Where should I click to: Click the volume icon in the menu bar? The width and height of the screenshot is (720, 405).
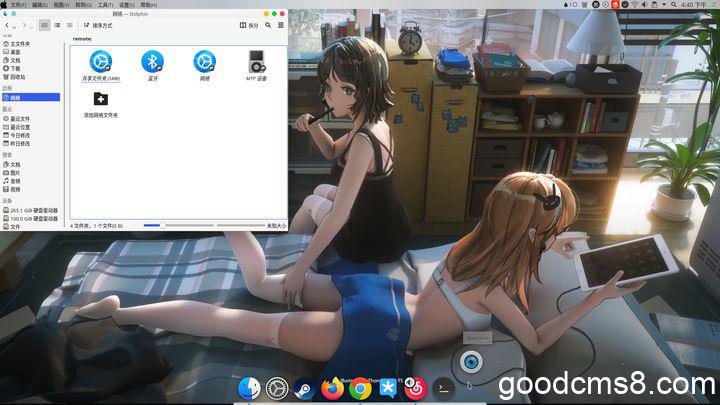(x=644, y=5)
